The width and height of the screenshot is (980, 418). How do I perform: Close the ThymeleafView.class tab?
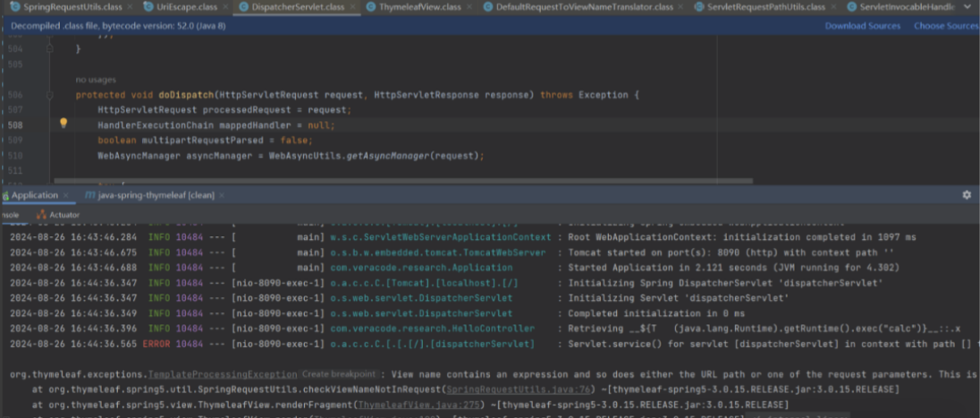click(470, 7)
